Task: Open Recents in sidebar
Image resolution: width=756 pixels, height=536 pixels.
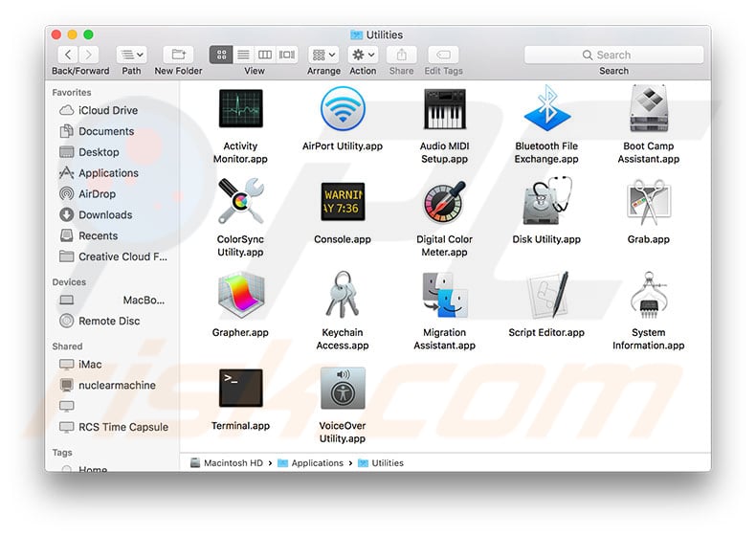Action: coord(112,235)
